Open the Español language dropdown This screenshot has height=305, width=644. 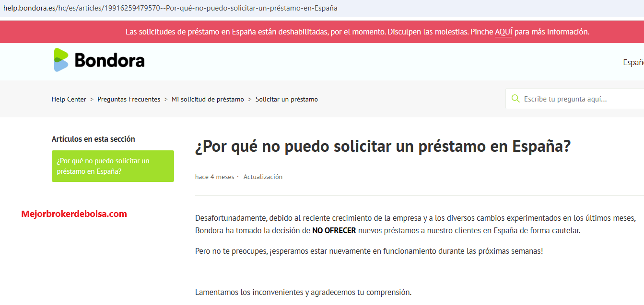(633, 62)
